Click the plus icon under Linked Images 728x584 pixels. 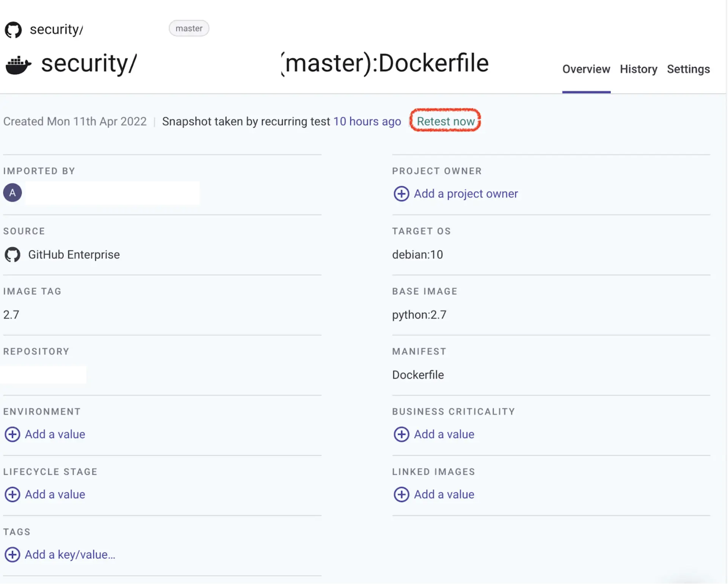[401, 495]
